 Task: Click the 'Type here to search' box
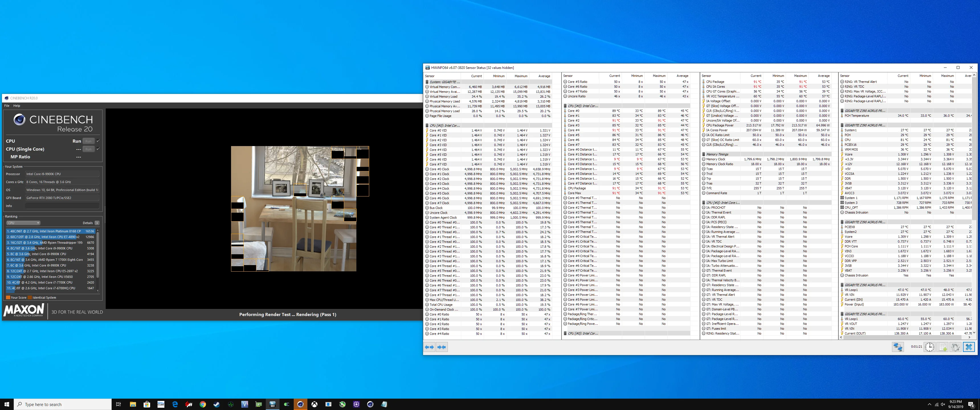click(x=63, y=404)
